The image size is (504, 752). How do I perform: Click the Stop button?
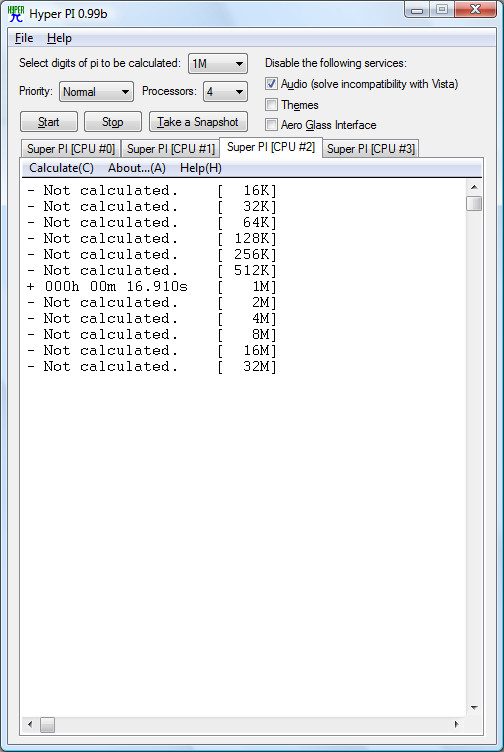tap(113, 122)
